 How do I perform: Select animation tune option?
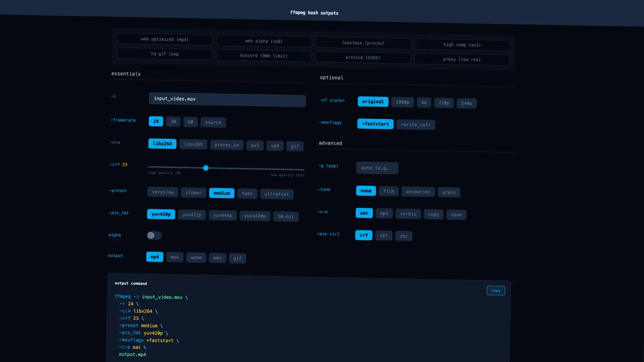pyautogui.click(x=418, y=192)
